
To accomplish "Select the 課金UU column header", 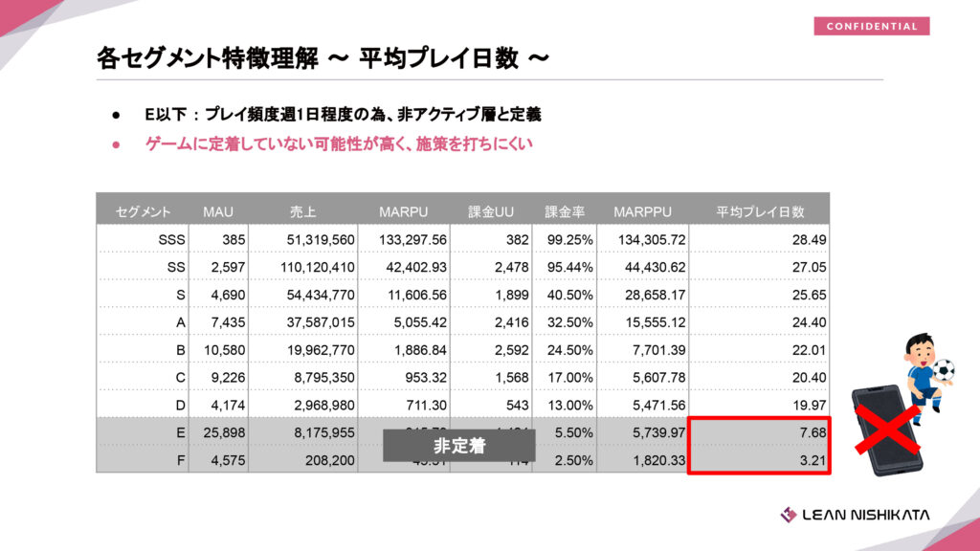I will coord(490,210).
